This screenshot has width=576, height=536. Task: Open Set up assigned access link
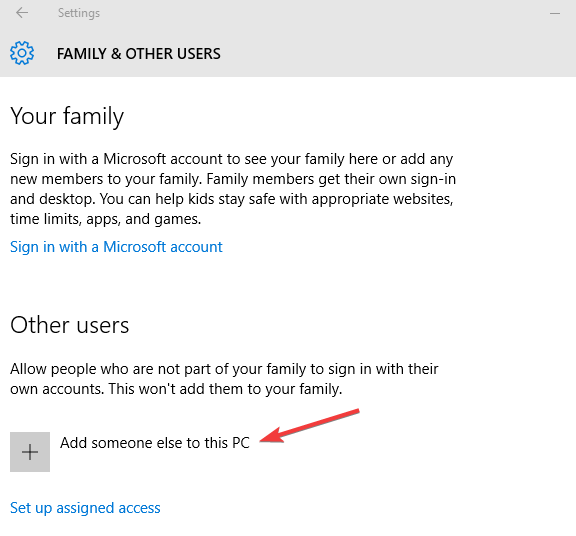point(85,508)
